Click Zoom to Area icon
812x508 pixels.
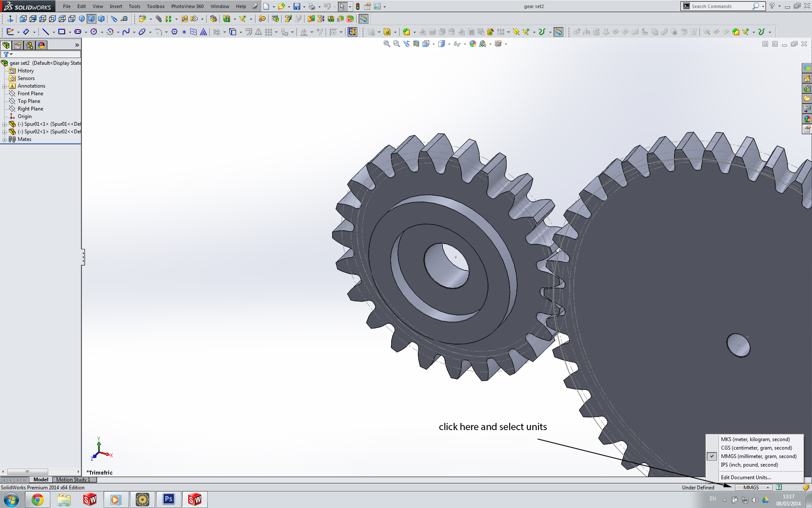[396, 44]
